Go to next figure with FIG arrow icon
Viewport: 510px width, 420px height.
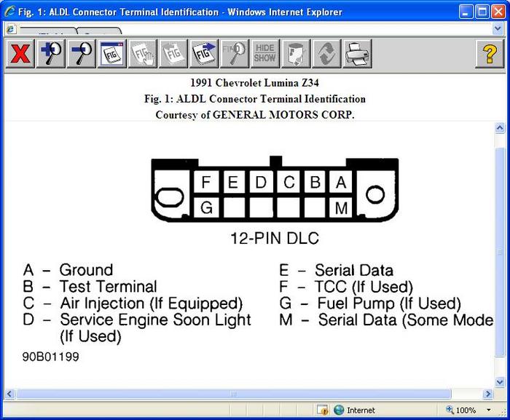pyautogui.click(x=203, y=54)
